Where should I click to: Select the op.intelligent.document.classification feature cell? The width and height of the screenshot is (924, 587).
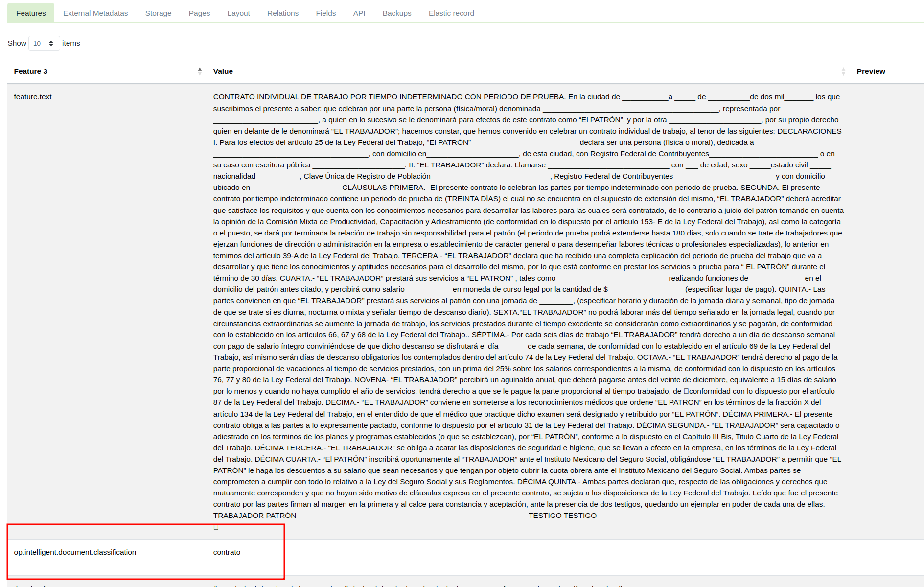coord(75,552)
